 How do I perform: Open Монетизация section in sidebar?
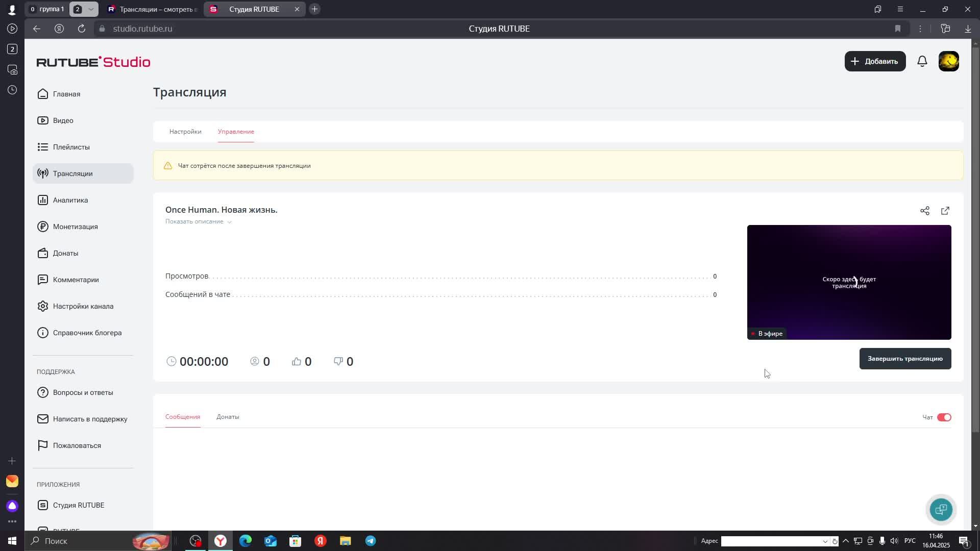click(x=75, y=227)
